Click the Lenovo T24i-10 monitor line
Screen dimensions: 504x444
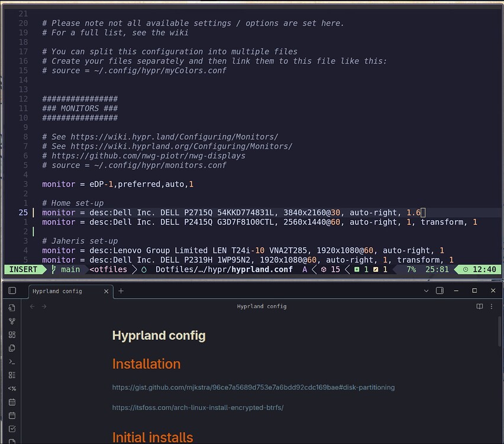tap(243, 250)
